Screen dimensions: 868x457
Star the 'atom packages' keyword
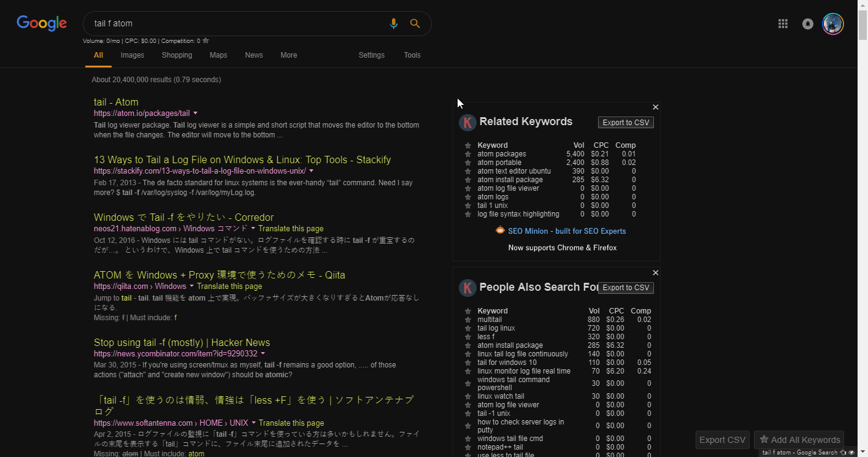[468, 154]
